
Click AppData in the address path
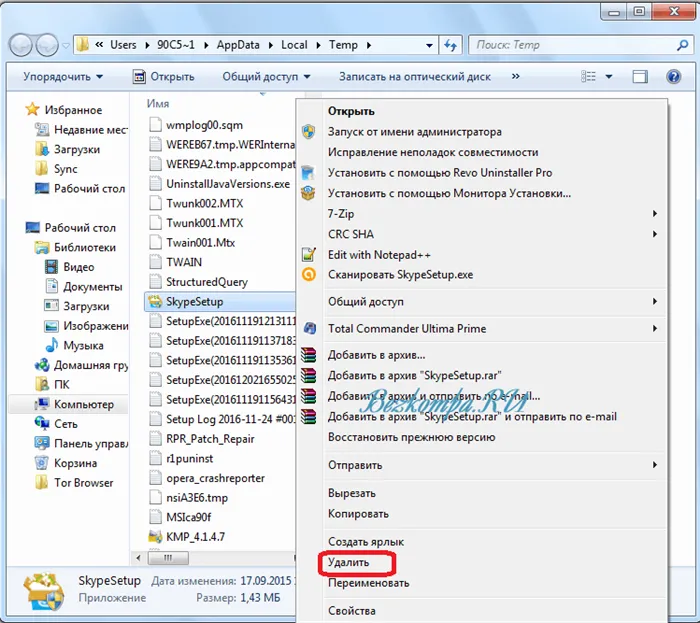238,45
